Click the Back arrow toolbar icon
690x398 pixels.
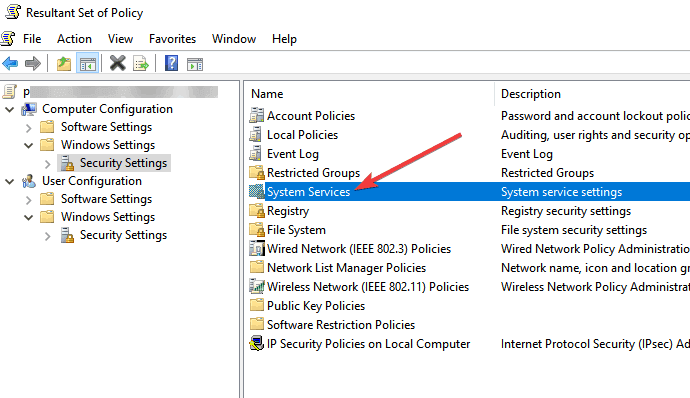10,64
